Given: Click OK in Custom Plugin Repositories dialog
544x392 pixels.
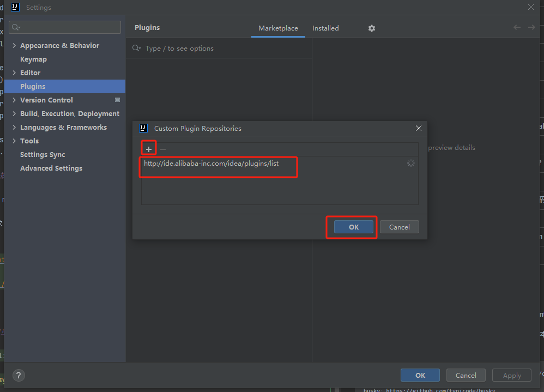Looking at the screenshot, I should pos(354,227).
